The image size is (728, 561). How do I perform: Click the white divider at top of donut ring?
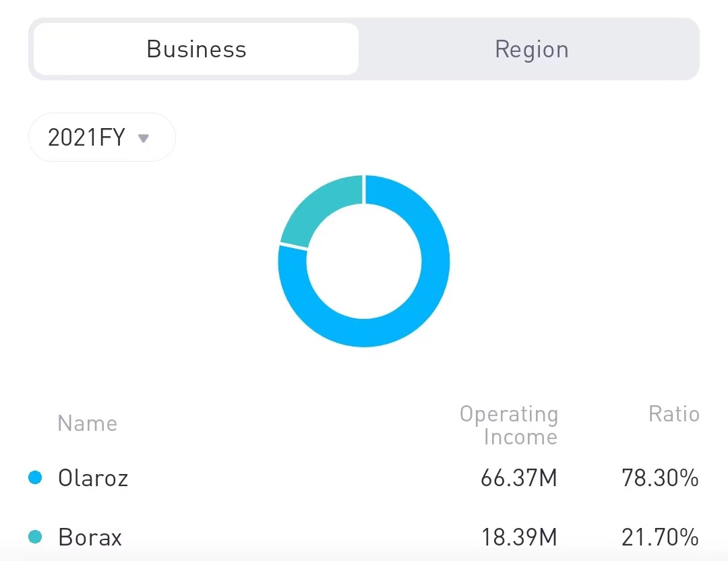coord(364,189)
